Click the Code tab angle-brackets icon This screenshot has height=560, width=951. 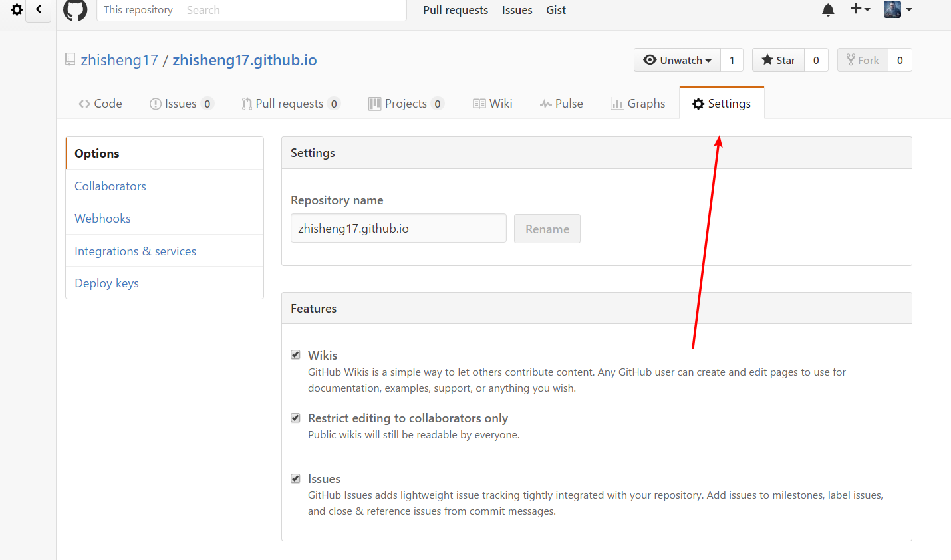(x=84, y=104)
